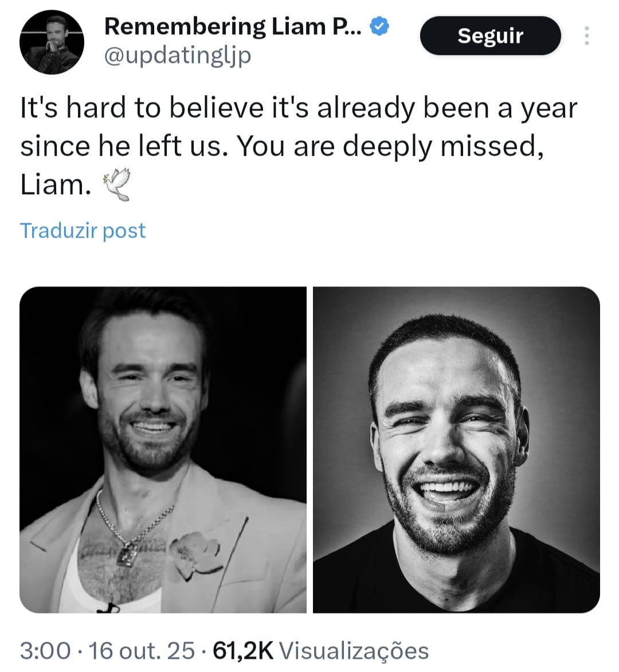Open the left photo with the blazer
This screenshot has height=672, width=619.
(163, 450)
